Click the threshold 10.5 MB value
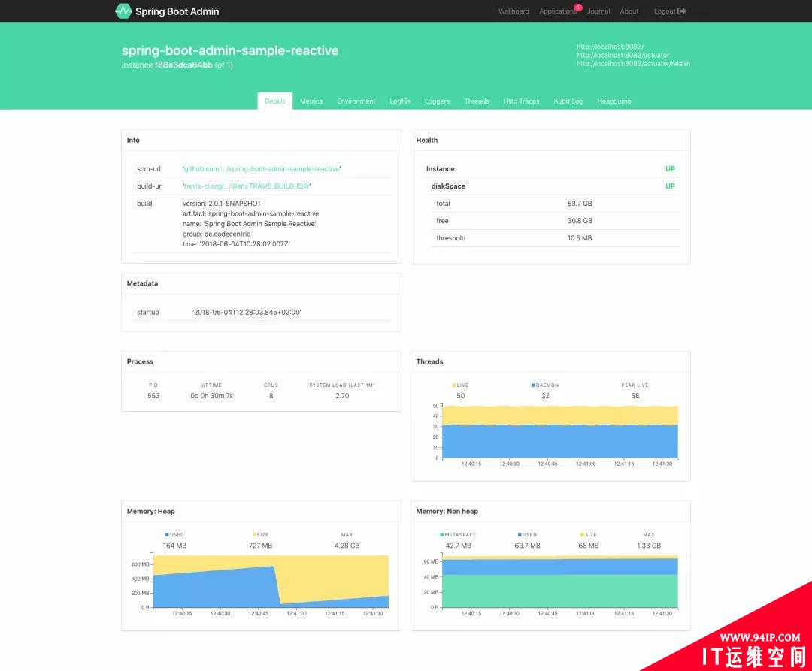Screen dimensions: 812x671 [x=580, y=238]
